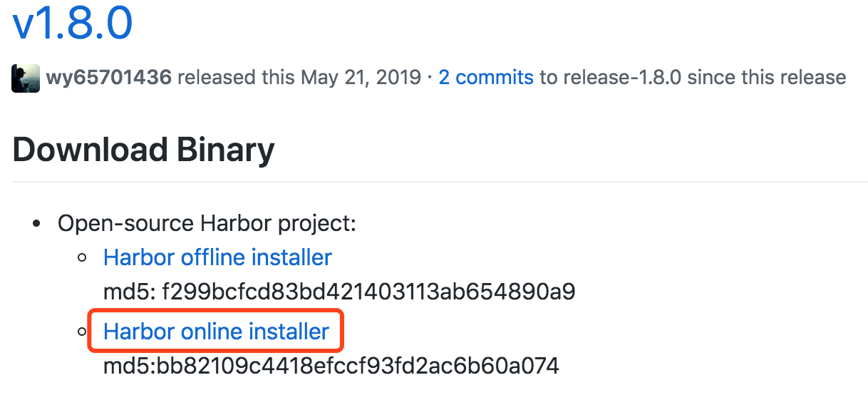Click the Download Binary heading
Screen dimensions: 868x395
point(143,150)
